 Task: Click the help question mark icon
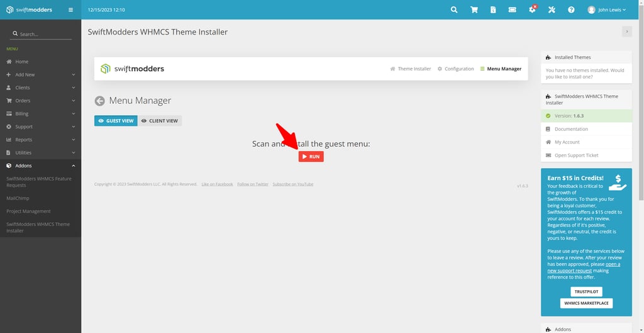click(x=571, y=10)
